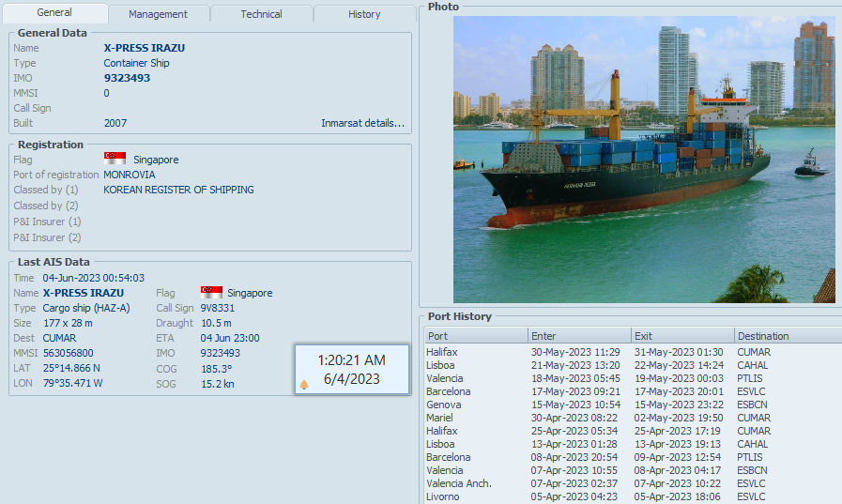This screenshot has width=842, height=504.
Task: Select MMSI value 563056800
Action: coord(69,353)
